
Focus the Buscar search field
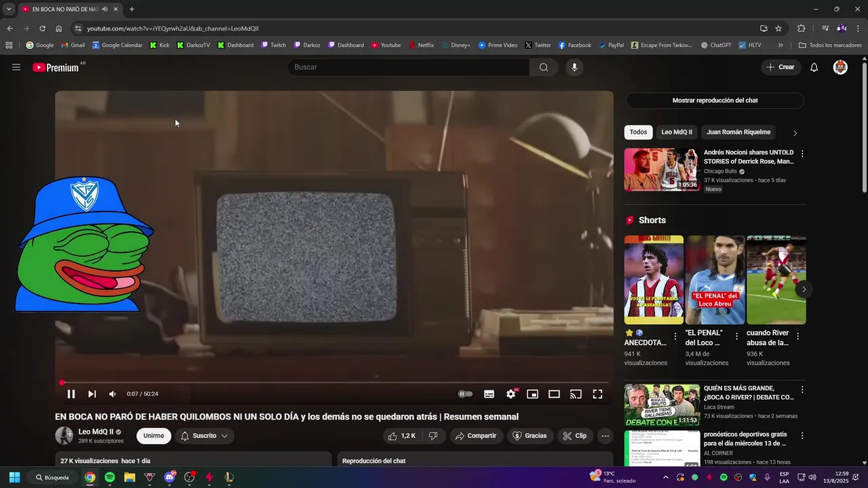(408, 67)
